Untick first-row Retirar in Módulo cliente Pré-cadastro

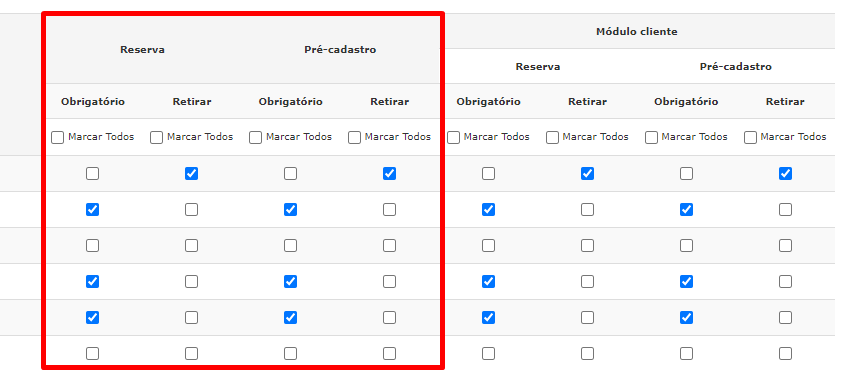785,174
